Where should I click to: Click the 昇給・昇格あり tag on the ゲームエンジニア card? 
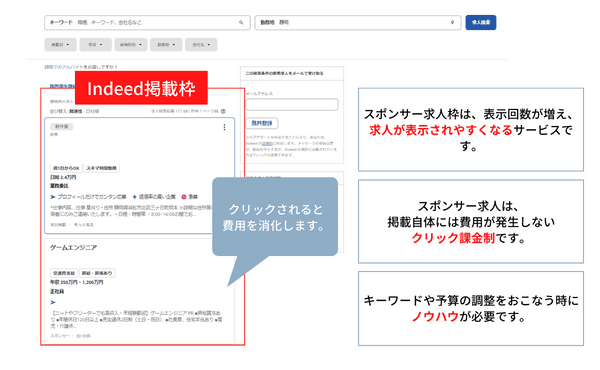click(x=97, y=273)
